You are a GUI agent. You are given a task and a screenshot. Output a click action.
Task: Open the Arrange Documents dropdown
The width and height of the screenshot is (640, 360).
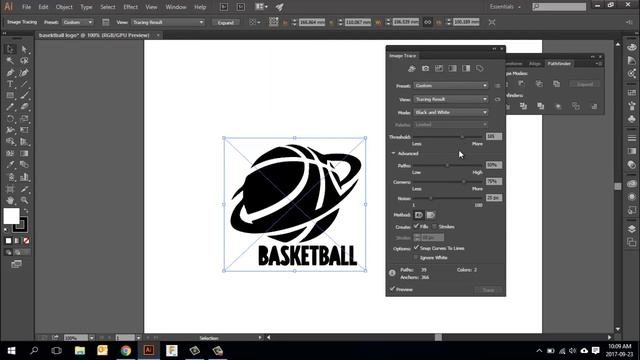tap(261, 7)
